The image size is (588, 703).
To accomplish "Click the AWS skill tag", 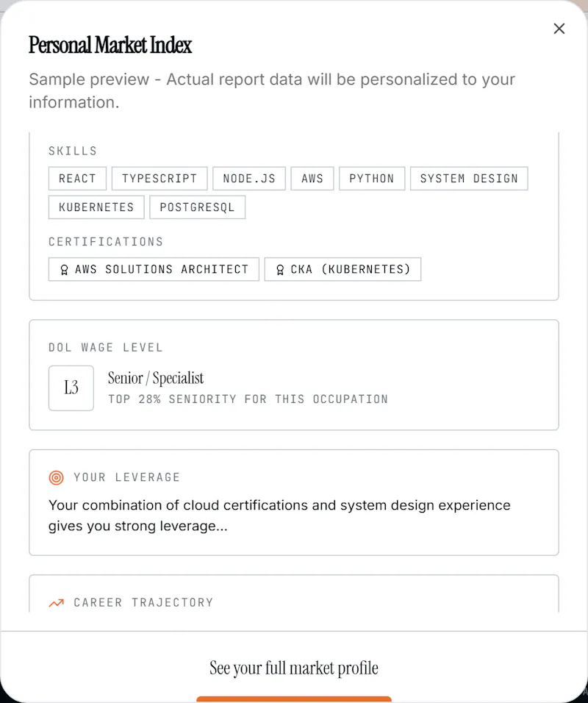I will coord(312,179).
